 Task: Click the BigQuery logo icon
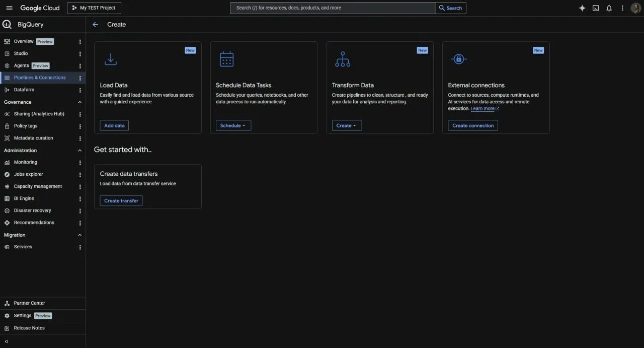(7, 24)
